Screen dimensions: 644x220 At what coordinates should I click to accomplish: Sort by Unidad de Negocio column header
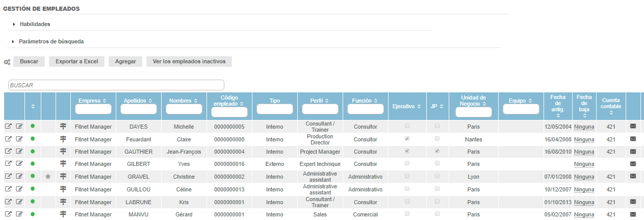pos(474,101)
